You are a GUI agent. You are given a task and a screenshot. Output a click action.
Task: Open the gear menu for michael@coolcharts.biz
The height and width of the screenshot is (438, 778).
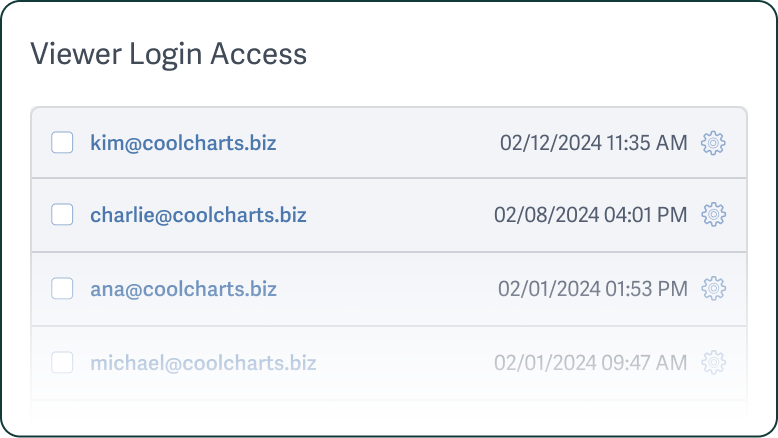(x=713, y=362)
